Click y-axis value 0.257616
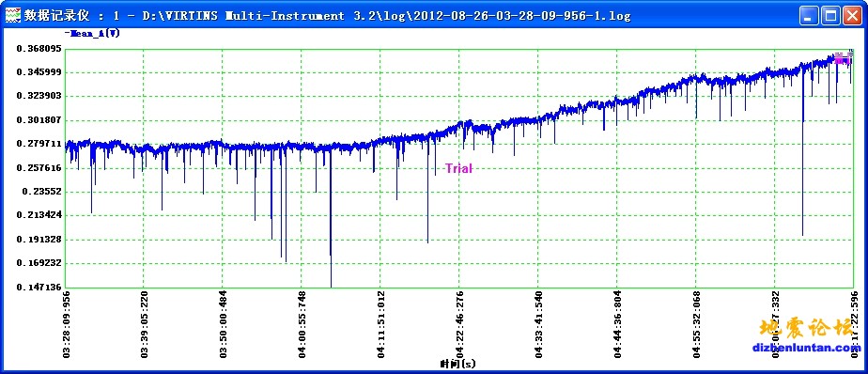This screenshot has width=868, height=374. coord(39,168)
